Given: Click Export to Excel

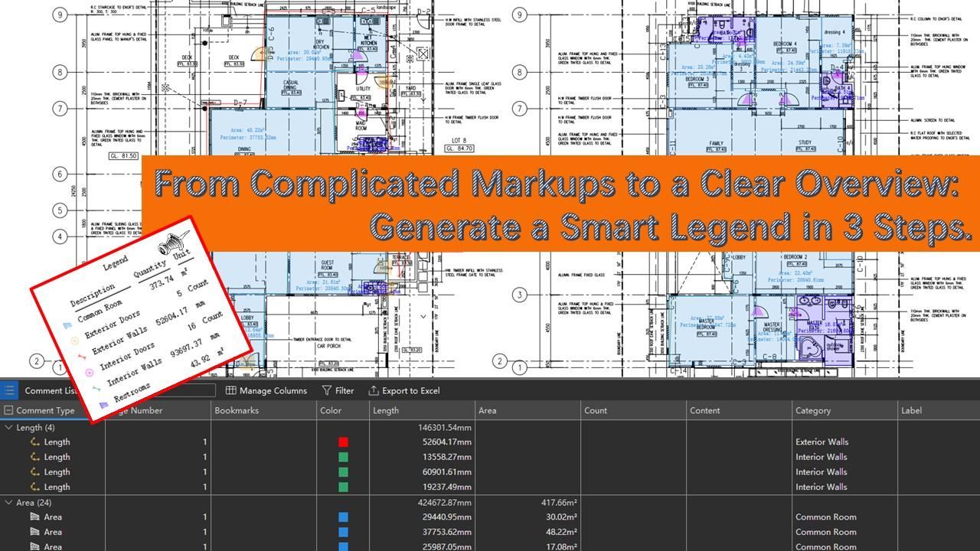Looking at the screenshot, I should pyautogui.click(x=403, y=390).
